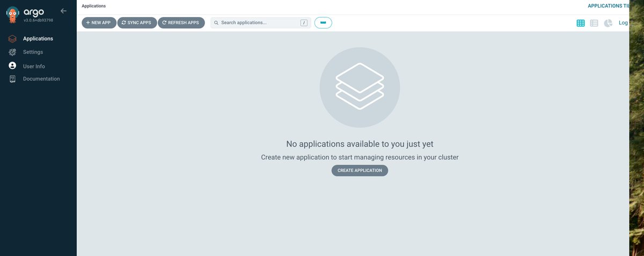Click the Settings gears icon in the sidebar
This screenshot has width=644, height=256.
12,52
